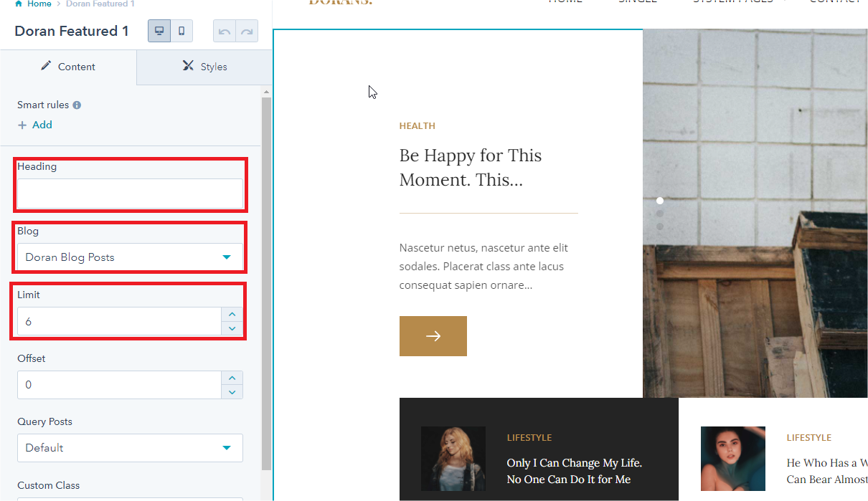Switch to desktop preview icon

(159, 32)
